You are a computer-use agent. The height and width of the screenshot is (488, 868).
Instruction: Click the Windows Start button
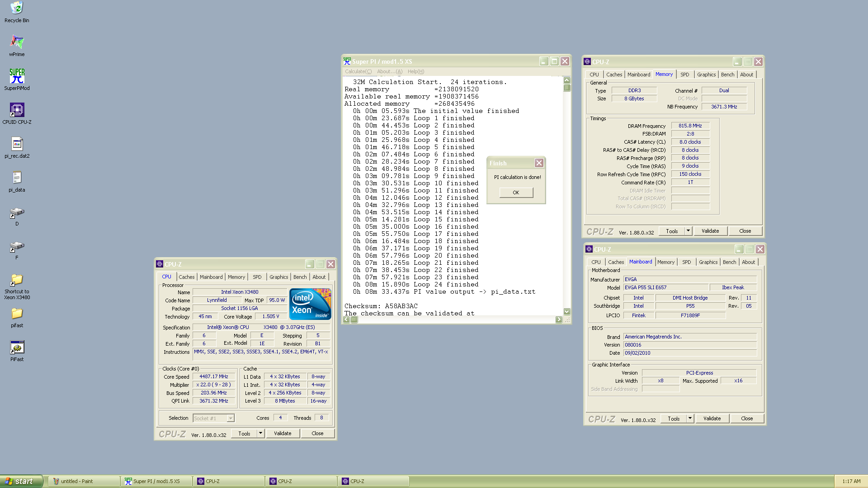coord(21,481)
